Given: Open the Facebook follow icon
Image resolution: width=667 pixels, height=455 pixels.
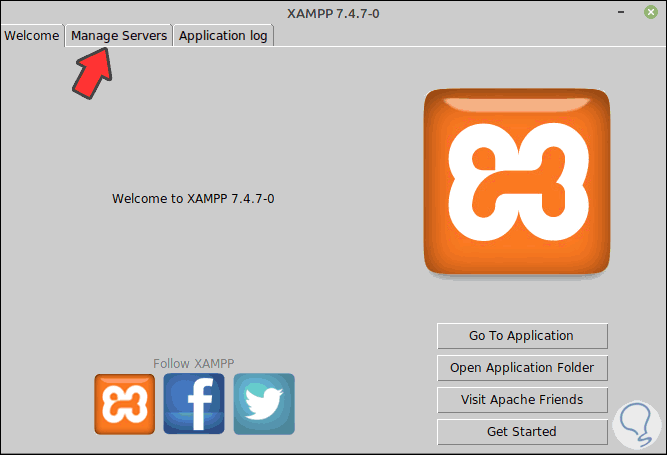Looking at the screenshot, I should pos(194,404).
